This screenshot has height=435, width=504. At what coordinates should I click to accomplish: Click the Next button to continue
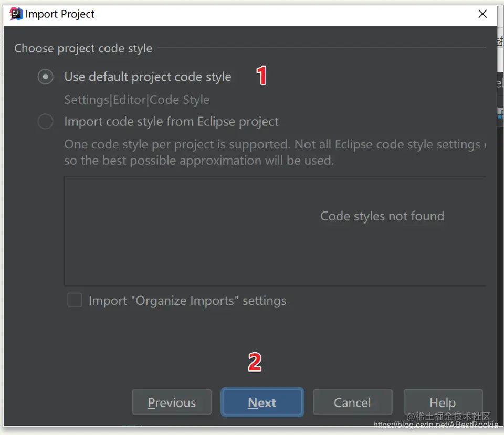262,402
